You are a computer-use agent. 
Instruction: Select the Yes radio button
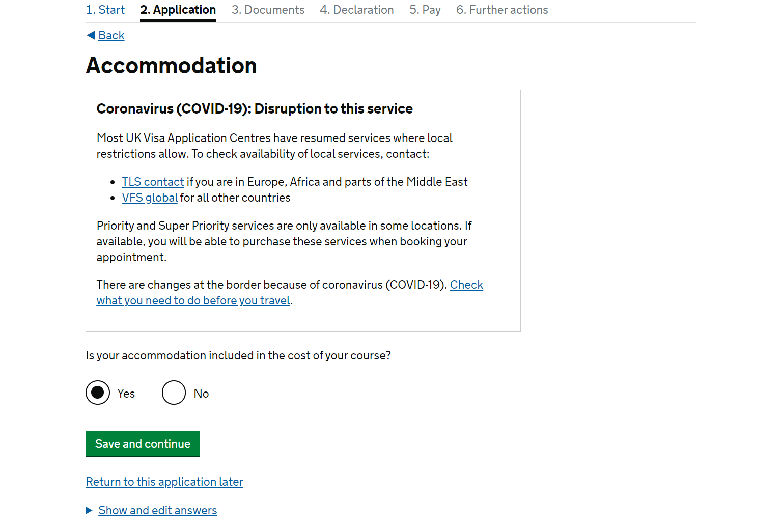(98, 393)
